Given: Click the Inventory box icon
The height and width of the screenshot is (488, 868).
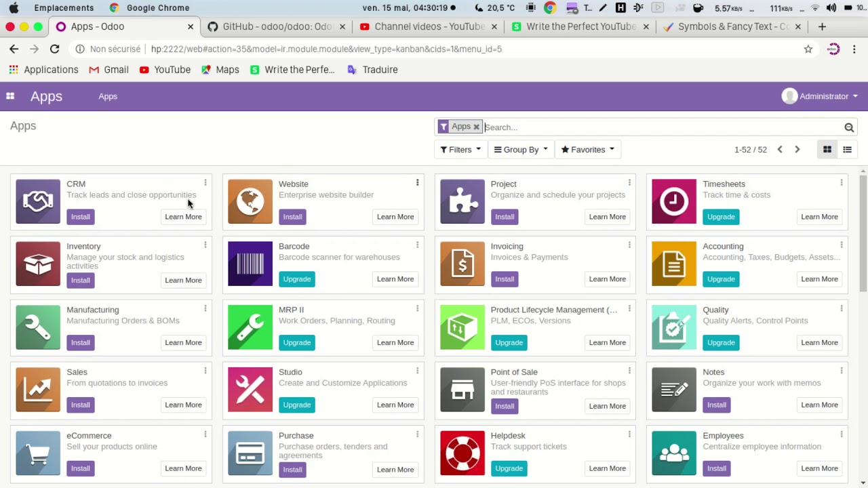Looking at the screenshot, I should coord(38,264).
